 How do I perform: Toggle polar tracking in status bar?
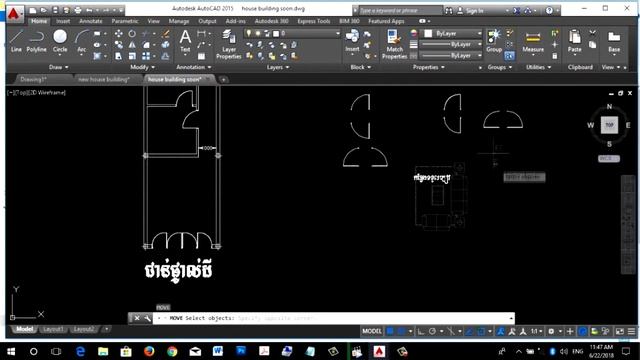432,331
